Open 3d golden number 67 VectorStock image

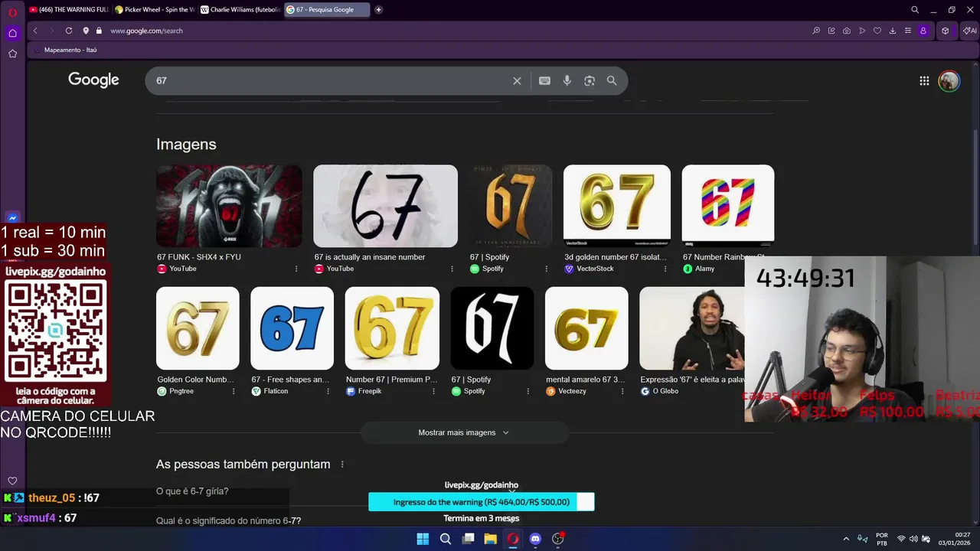(617, 206)
